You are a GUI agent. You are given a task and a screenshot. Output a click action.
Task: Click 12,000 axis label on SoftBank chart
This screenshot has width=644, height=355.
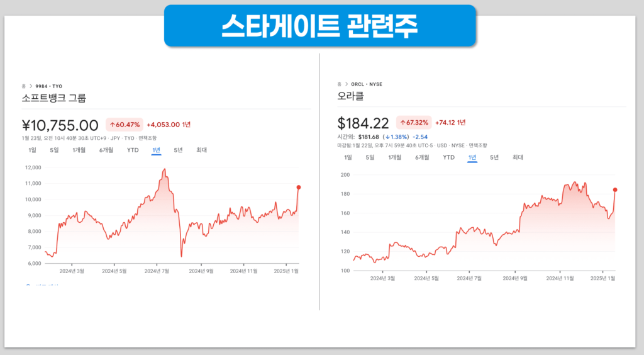33,167
